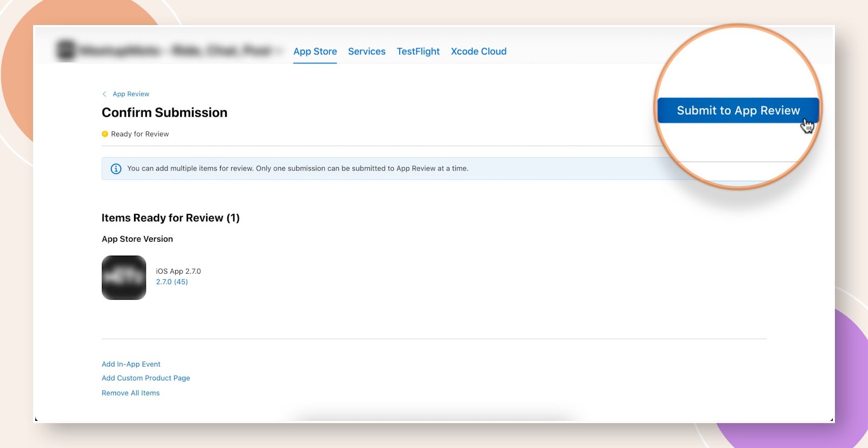
Task: Open the TestFlight tab
Action: pyautogui.click(x=418, y=52)
